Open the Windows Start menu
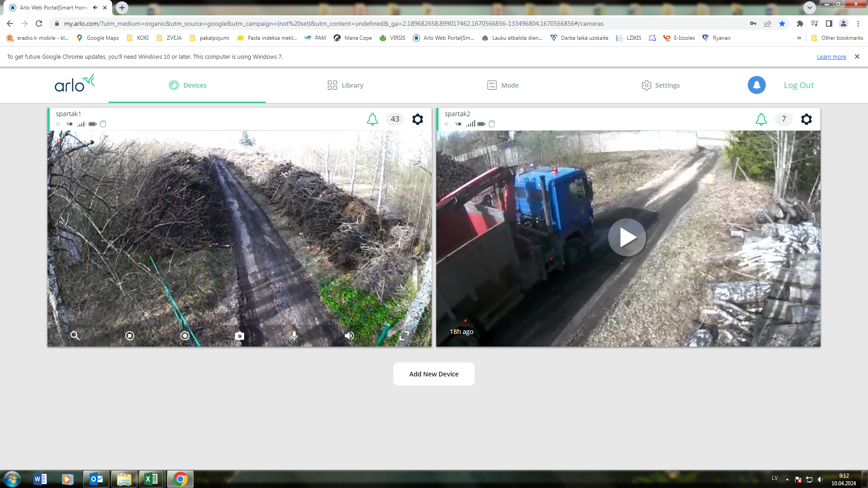Image resolution: width=868 pixels, height=488 pixels. (12, 479)
